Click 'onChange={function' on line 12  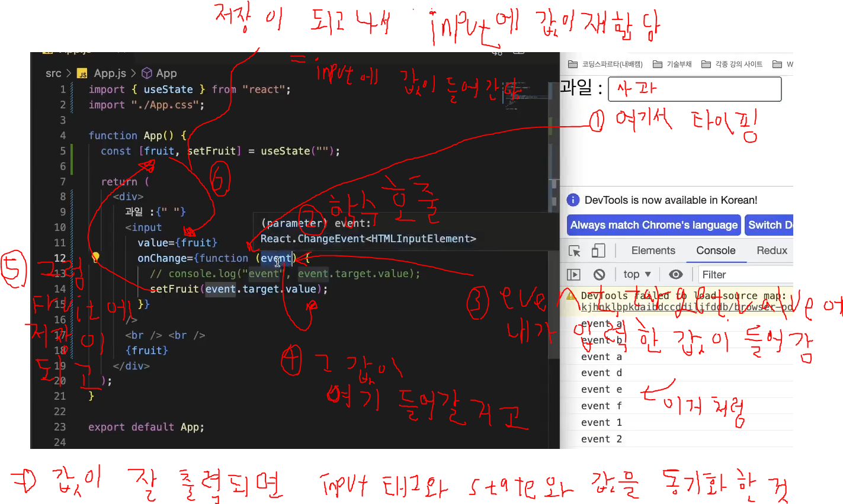[193, 258]
